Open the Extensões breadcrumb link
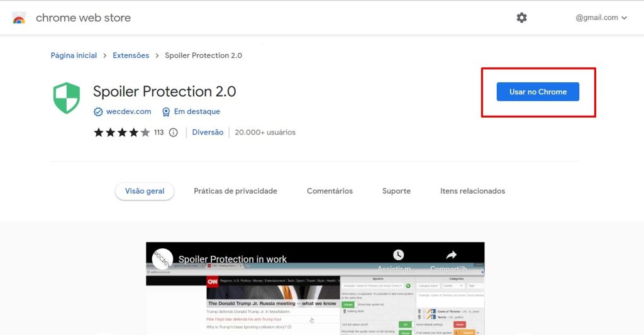 (x=131, y=55)
